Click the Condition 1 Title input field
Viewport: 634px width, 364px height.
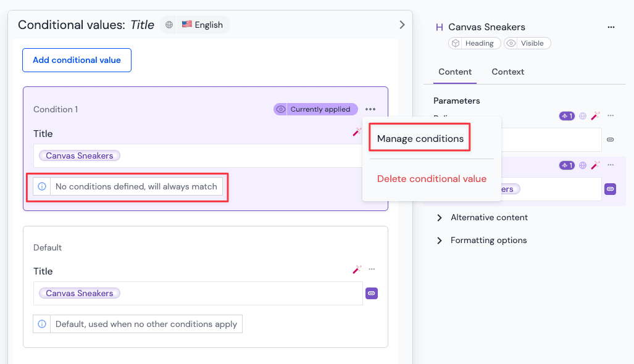(198, 155)
